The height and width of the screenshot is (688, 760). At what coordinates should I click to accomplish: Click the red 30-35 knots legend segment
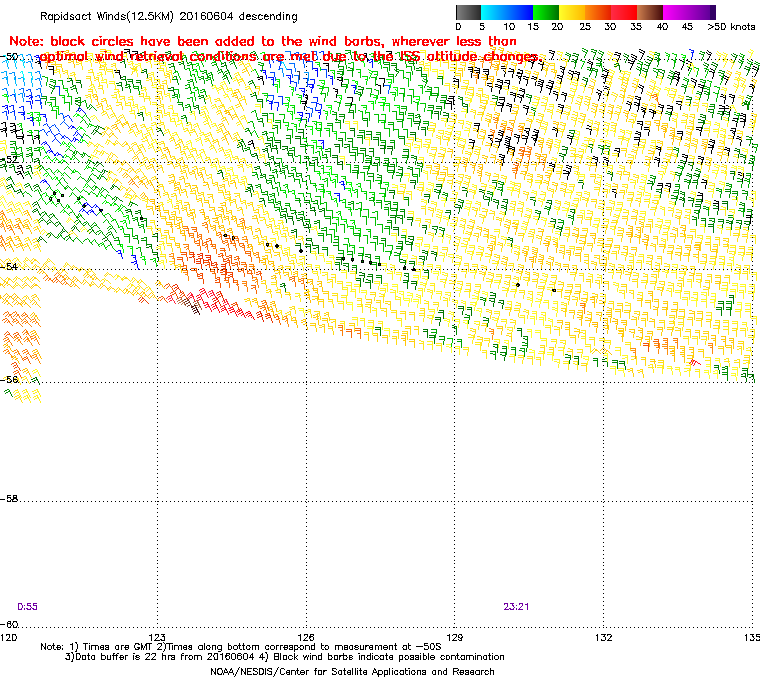624,12
